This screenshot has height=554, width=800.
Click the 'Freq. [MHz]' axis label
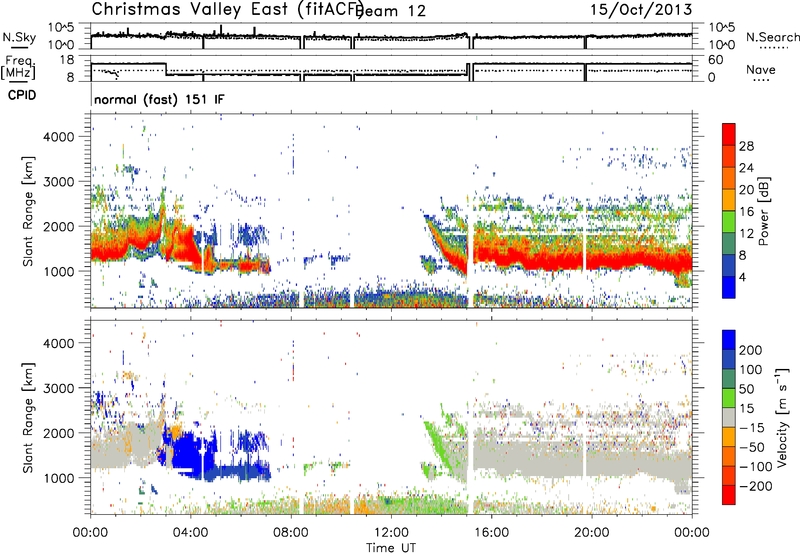pyautogui.click(x=19, y=68)
